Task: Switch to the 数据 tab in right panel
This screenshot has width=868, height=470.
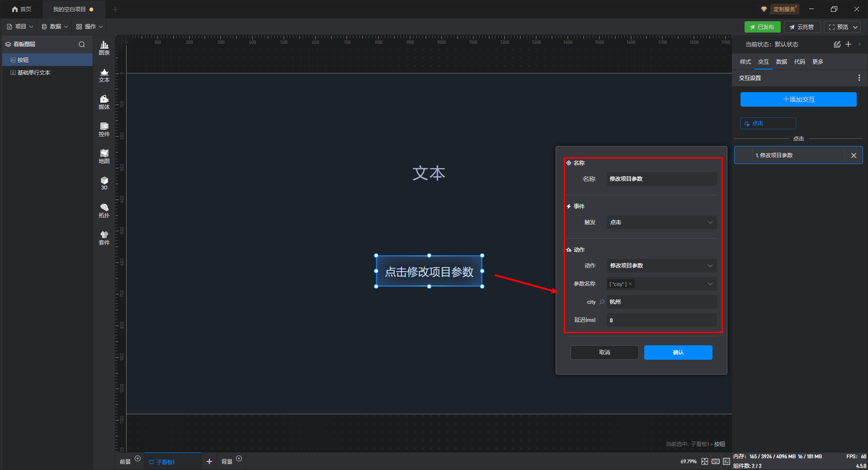Action: (x=781, y=62)
